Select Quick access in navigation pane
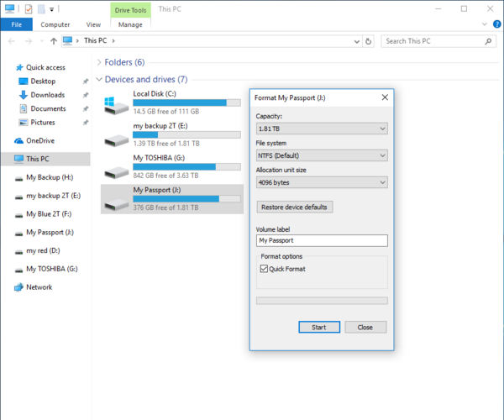This screenshot has height=420, width=504. (45, 67)
